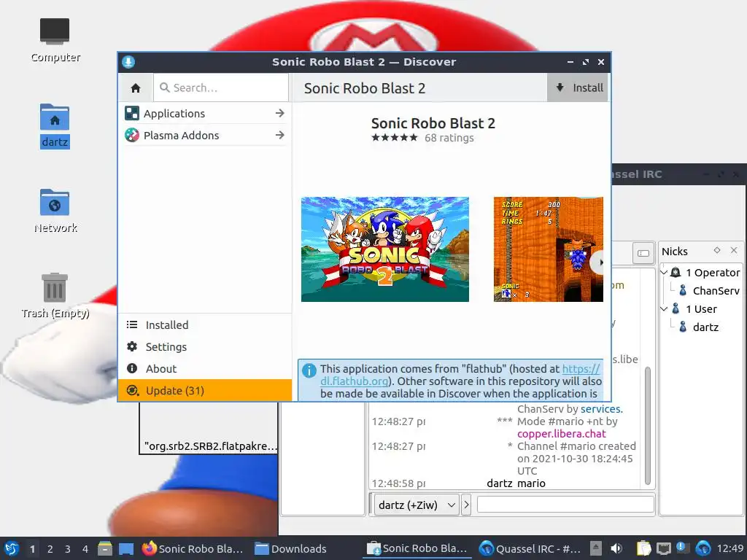Open the Trash (Empty) desktop icon
The width and height of the screenshot is (747, 560).
55,295
